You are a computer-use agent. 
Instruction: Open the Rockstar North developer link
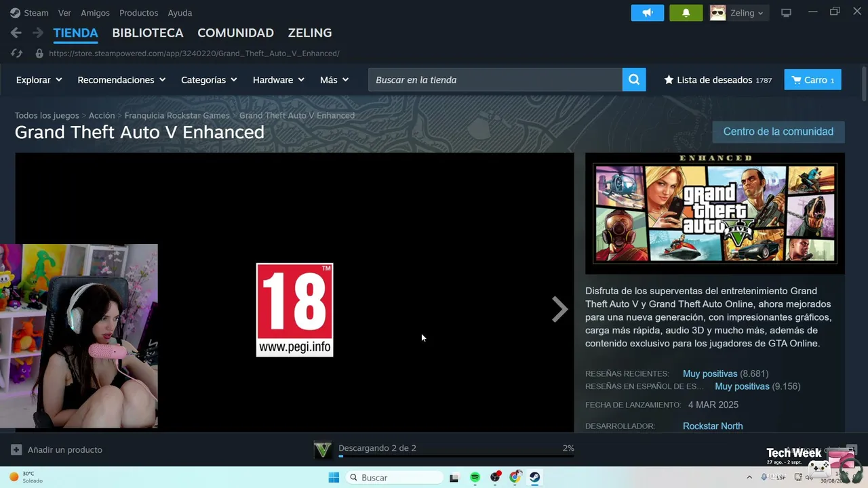click(x=713, y=426)
